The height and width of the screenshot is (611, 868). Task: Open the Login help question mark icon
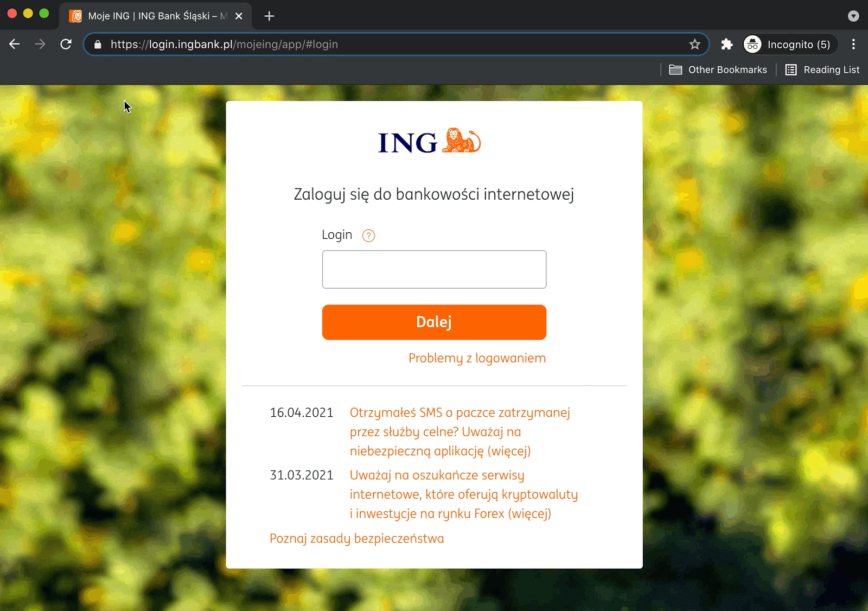click(368, 235)
